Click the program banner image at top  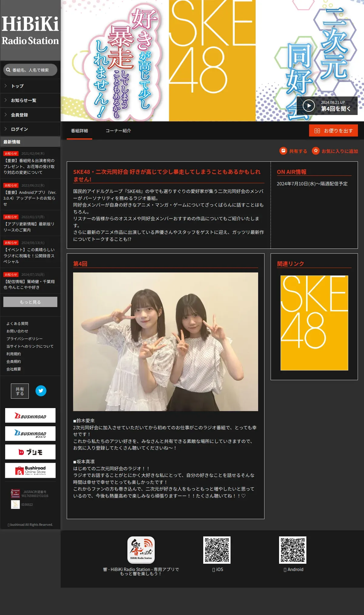pos(212,61)
